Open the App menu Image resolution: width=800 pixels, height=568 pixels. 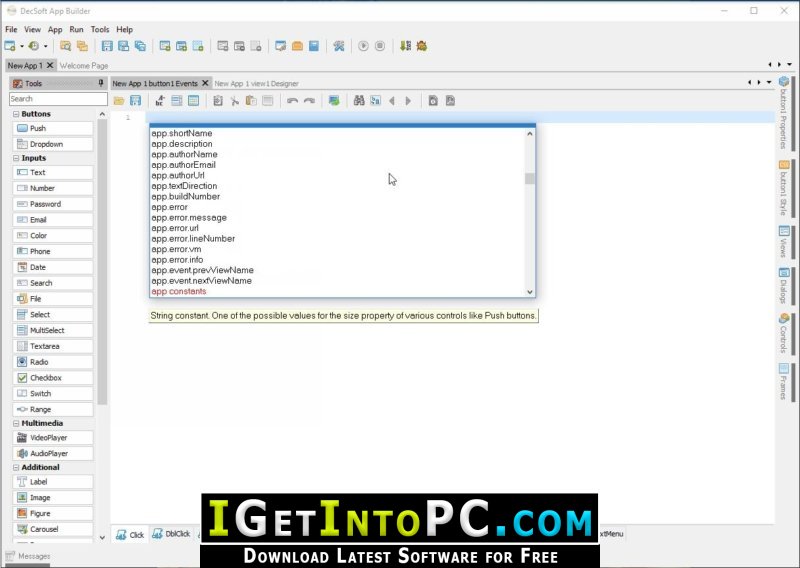click(55, 30)
